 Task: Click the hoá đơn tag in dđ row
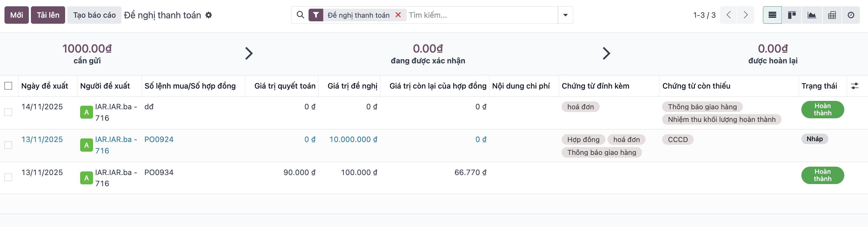coord(580,107)
